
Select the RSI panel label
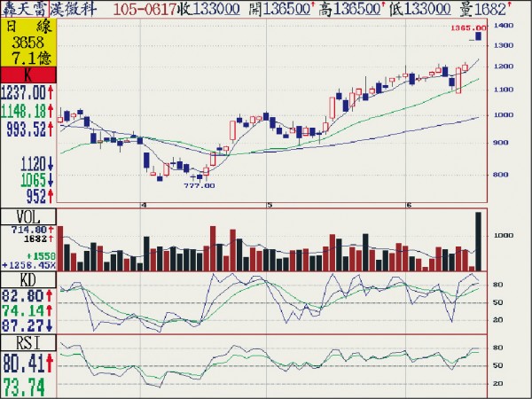tap(28, 343)
